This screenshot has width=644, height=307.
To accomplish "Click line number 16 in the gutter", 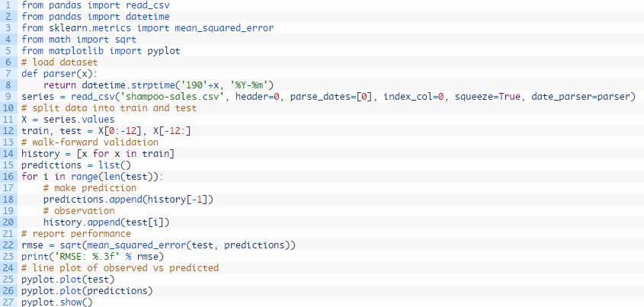I will [x=8, y=177].
